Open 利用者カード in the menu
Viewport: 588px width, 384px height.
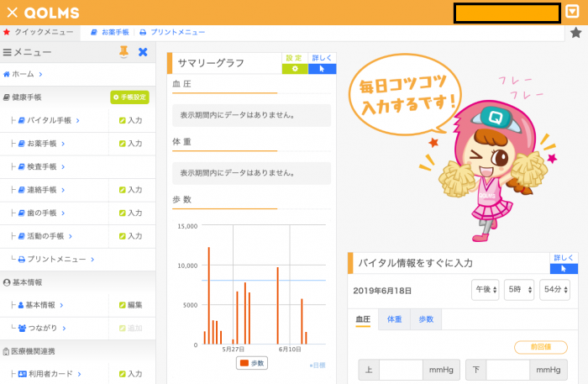pos(50,374)
